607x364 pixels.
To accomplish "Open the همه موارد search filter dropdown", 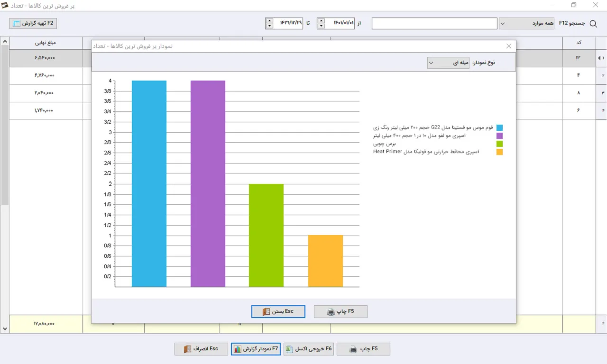I will [x=526, y=23].
